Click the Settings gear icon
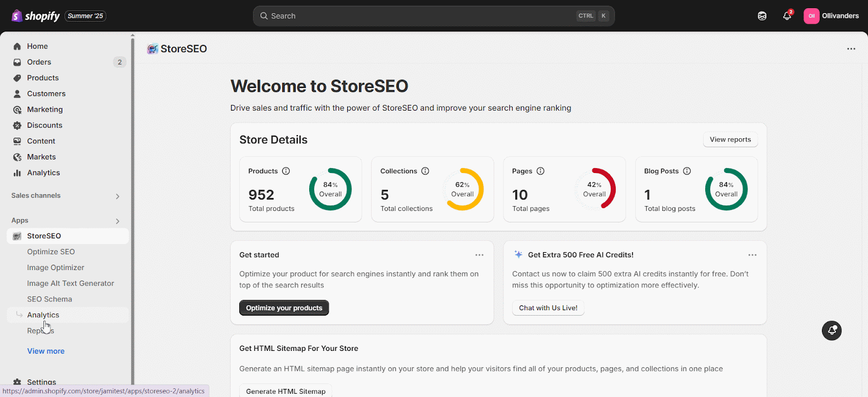The height and width of the screenshot is (397, 868). click(17, 382)
